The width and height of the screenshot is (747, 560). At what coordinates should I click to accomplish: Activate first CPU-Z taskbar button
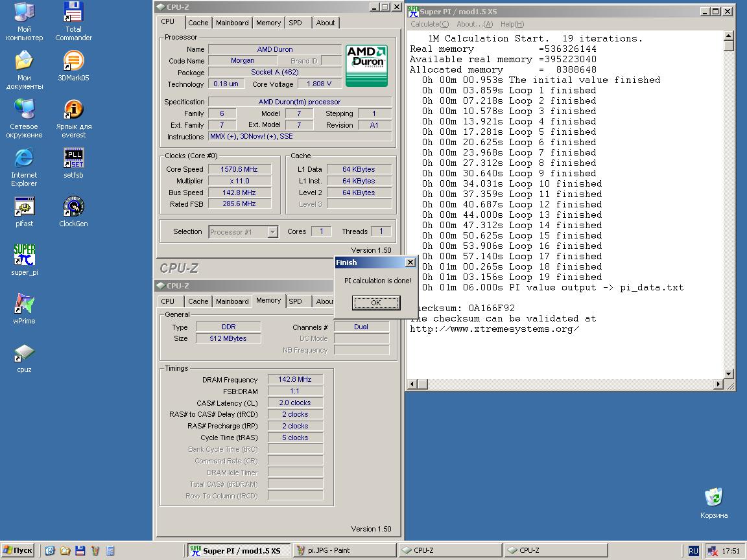(450, 550)
